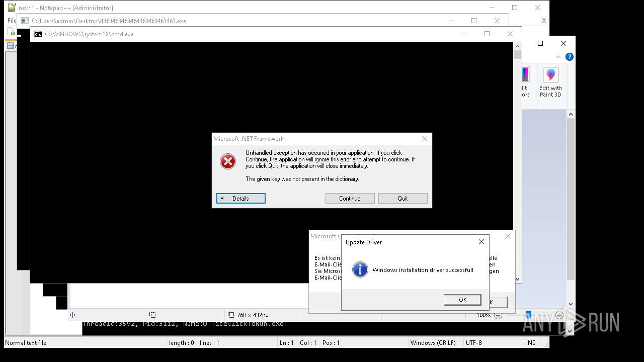Open the File menu in Notepad++
Viewport: 644px width, 362px height.
coord(12,21)
